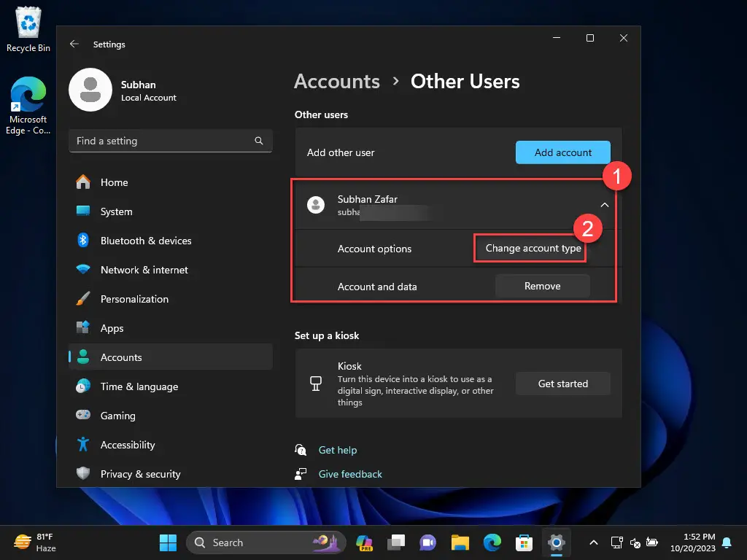Open the Microsoft Edge desktop shortcut
The image size is (747, 560).
point(28,106)
